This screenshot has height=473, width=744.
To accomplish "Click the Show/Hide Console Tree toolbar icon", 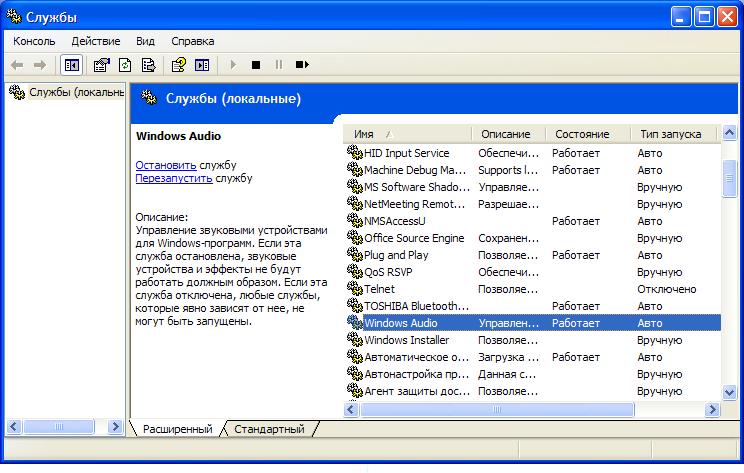I will tap(71, 65).
